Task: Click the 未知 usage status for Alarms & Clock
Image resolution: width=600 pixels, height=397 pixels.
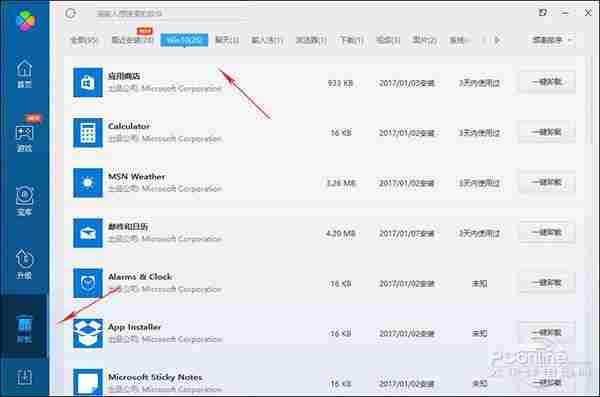Action: coord(479,284)
